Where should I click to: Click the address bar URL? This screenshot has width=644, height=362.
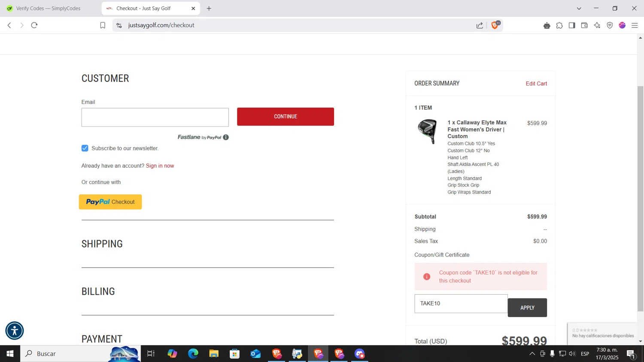tap(161, 25)
